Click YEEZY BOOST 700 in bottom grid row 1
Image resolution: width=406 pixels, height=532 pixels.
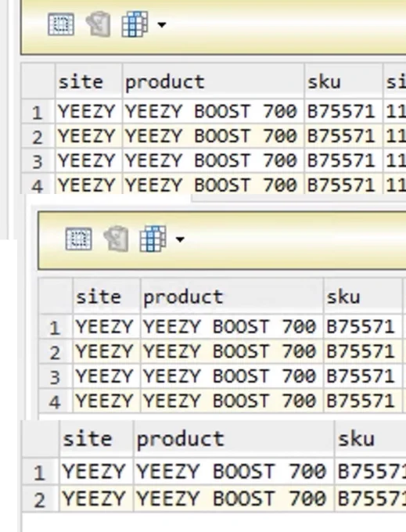(234, 471)
